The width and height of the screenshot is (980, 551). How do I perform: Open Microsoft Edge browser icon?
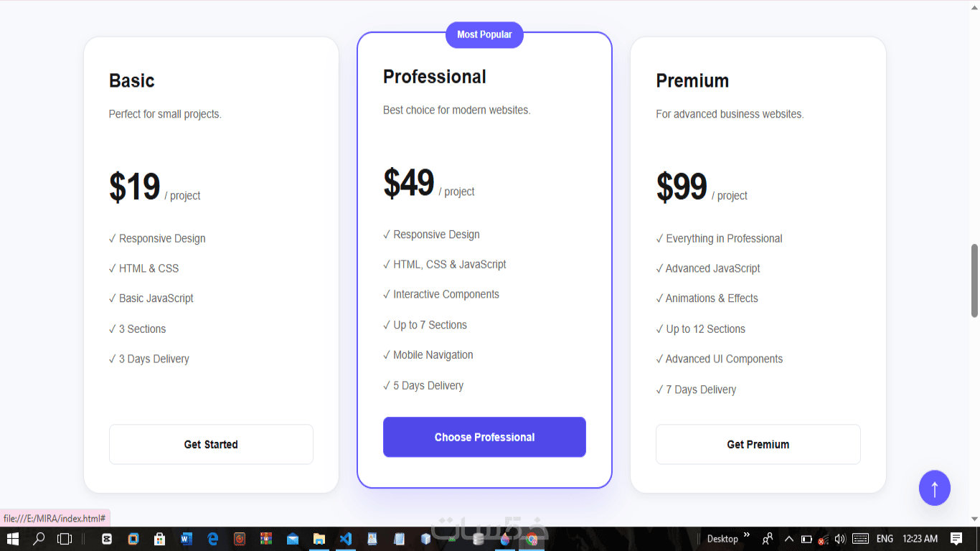(212, 539)
